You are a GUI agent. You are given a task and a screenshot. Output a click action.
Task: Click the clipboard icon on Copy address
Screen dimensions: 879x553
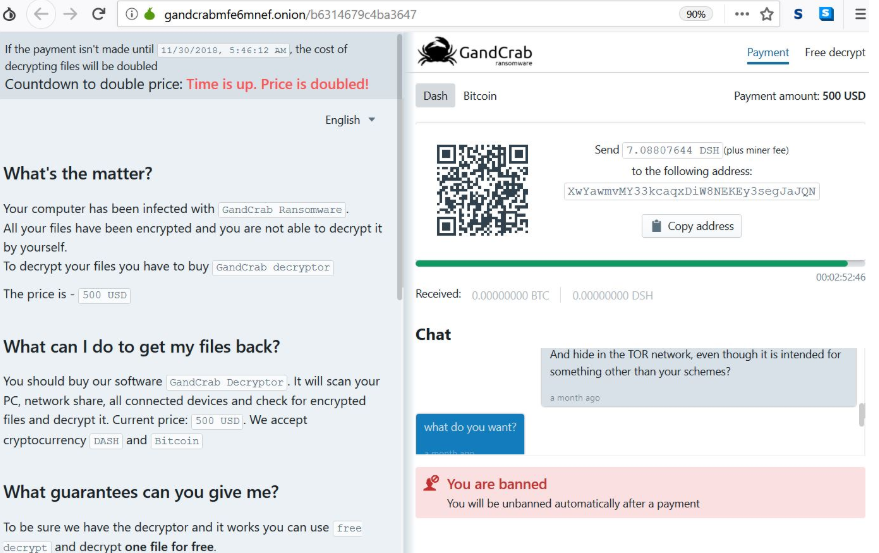pos(656,226)
